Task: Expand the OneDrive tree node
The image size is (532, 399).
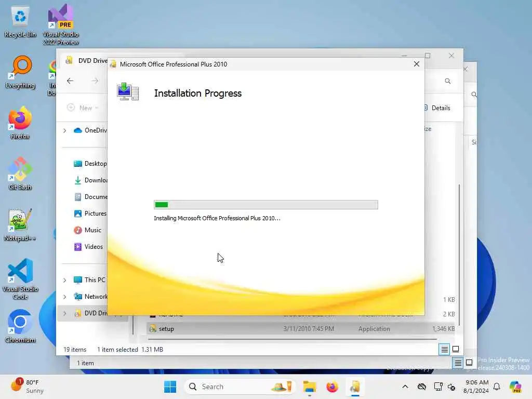Action: click(x=64, y=130)
